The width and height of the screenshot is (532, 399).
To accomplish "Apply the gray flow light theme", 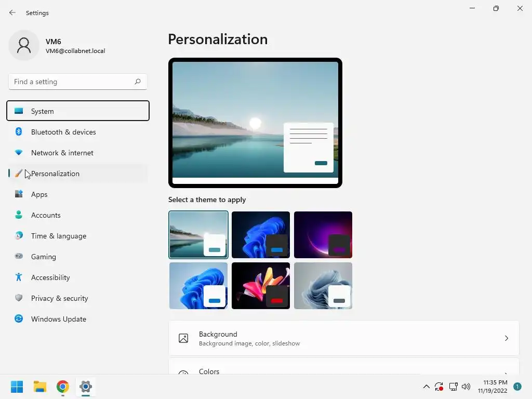I will click(x=323, y=285).
